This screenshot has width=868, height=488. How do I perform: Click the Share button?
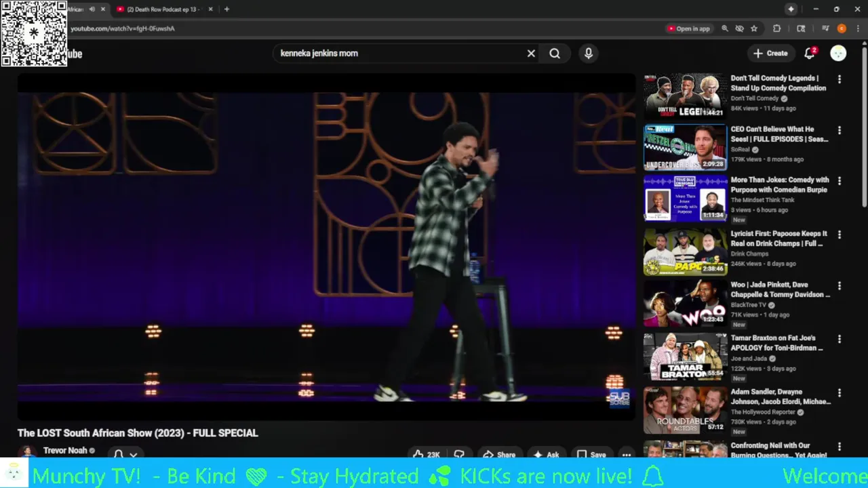click(x=499, y=455)
